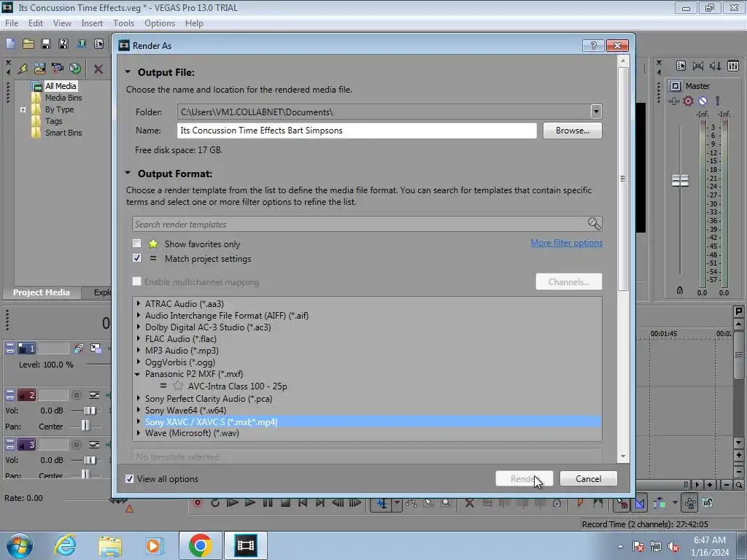Image resolution: width=747 pixels, height=560 pixels.
Task: Click the Go to End transport button
Action: pyautogui.click(x=320, y=503)
